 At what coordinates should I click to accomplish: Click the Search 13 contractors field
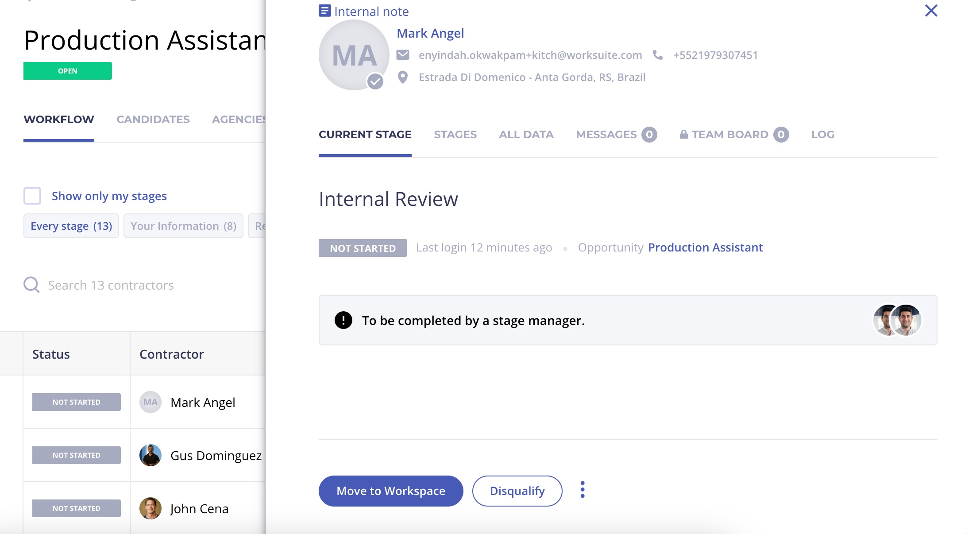pos(111,285)
